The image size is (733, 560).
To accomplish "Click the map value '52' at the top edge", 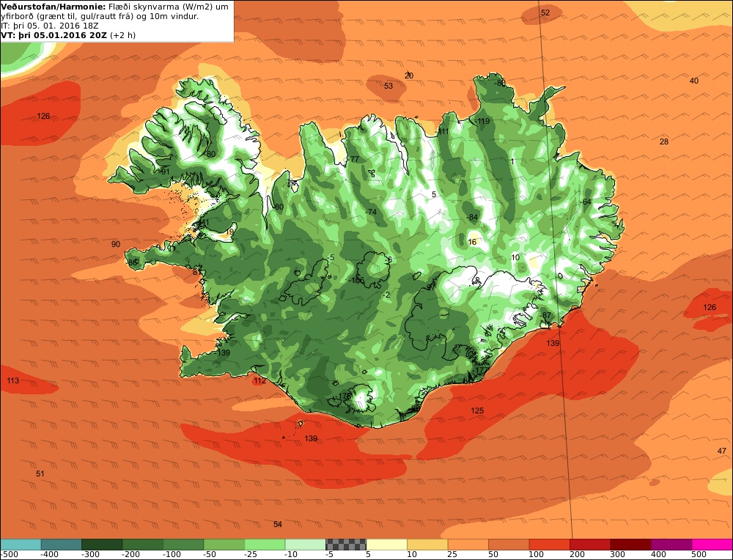I will point(545,12).
